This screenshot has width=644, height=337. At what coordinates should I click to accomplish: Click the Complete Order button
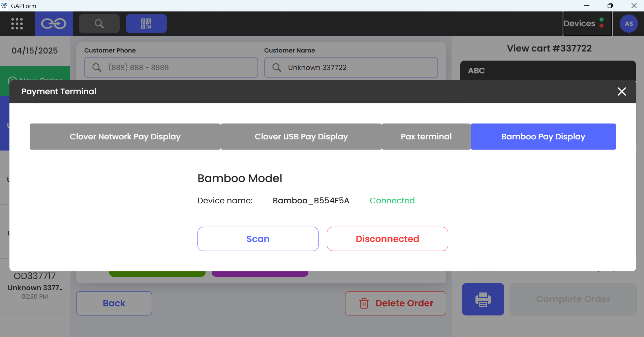(x=573, y=299)
